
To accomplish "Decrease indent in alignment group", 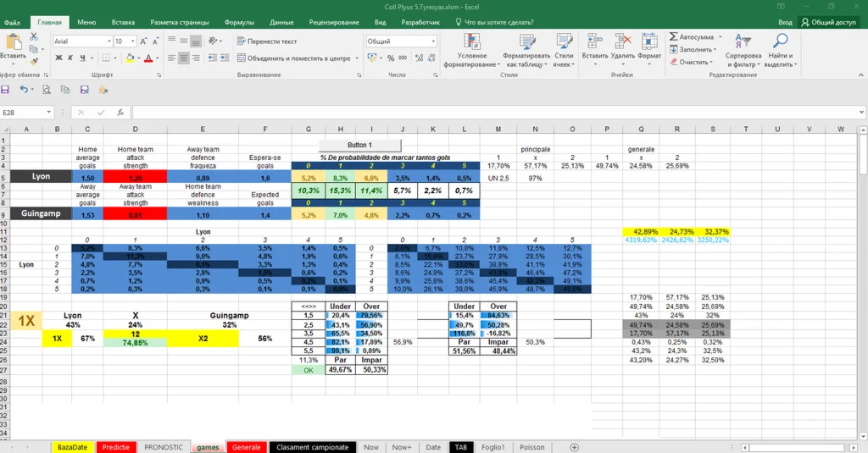I will (x=213, y=58).
